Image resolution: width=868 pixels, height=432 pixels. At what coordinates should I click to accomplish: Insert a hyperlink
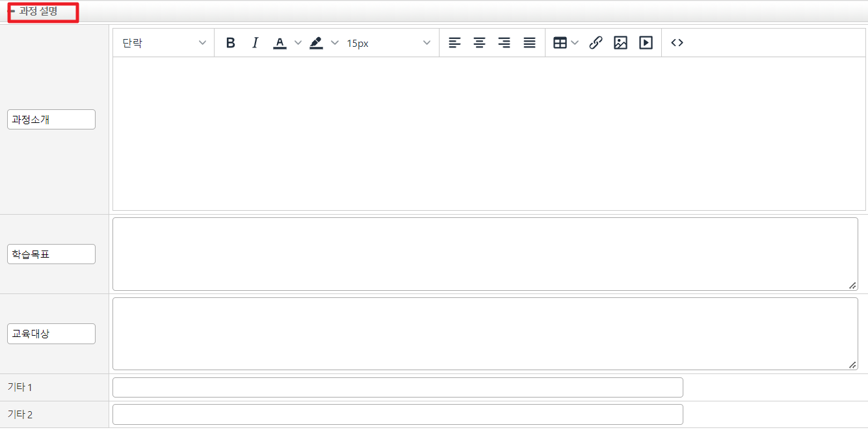596,43
